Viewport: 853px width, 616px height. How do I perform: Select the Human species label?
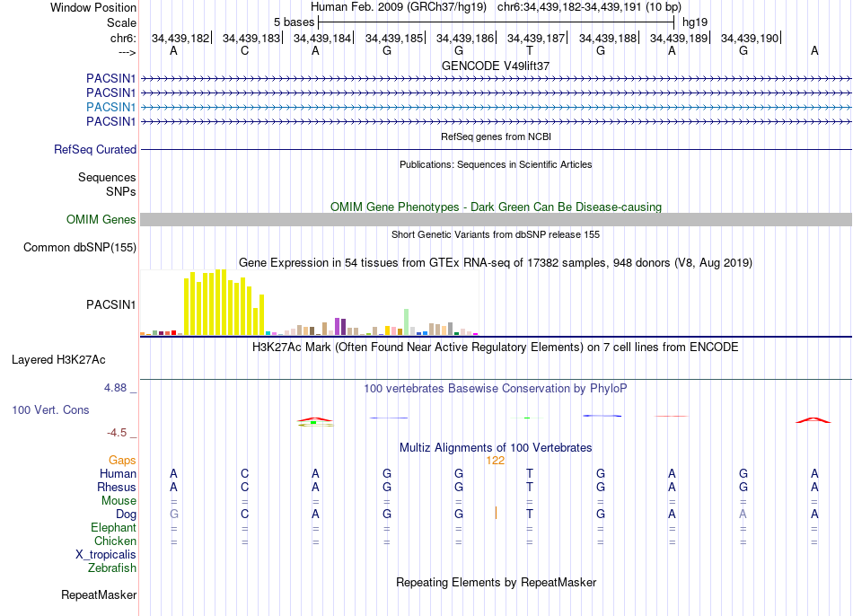click(118, 474)
